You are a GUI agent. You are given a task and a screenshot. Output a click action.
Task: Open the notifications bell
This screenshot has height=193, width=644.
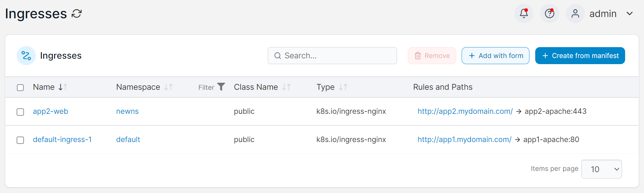[x=524, y=13]
